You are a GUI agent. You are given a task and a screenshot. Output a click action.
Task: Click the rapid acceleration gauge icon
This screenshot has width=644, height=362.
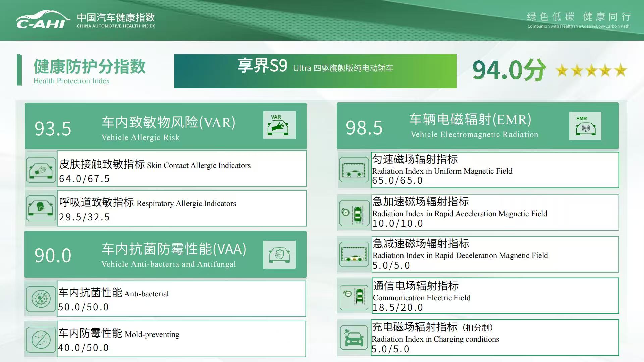pyautogui.click(x=354, y=212)
